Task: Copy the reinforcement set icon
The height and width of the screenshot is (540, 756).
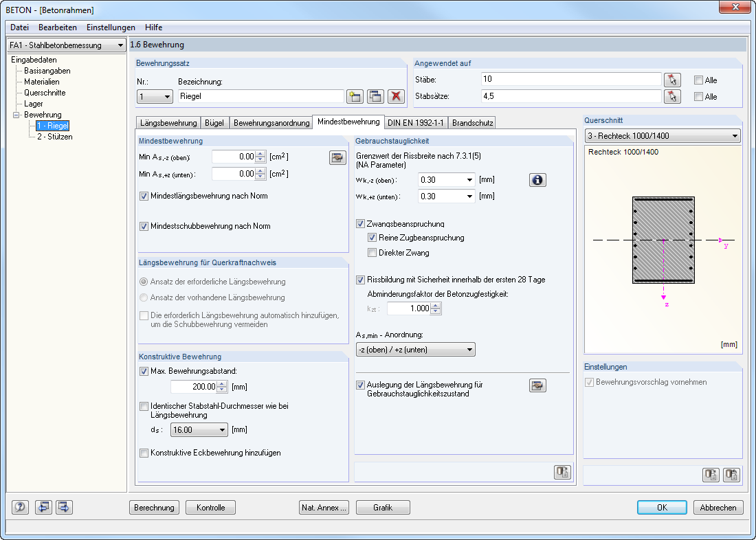Action: click(x=375, y=96)
